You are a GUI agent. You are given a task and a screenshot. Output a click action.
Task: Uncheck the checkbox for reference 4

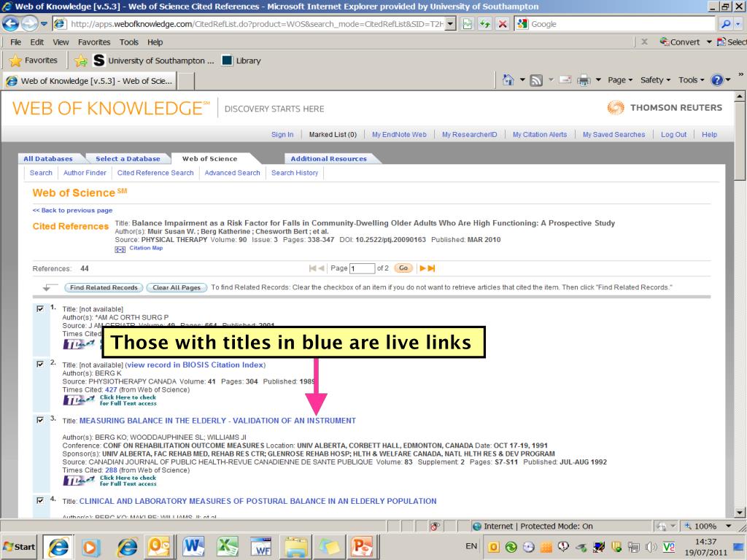click(x=41, y=500)
